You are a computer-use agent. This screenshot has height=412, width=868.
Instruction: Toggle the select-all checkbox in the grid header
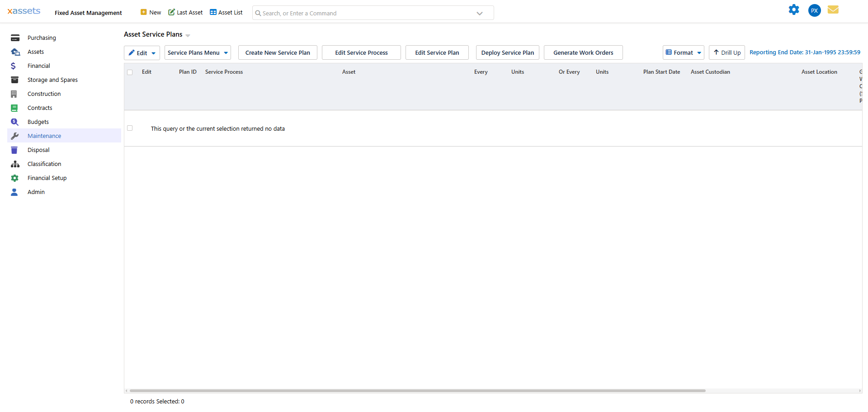pyautogui.click(x=130, y=72)
